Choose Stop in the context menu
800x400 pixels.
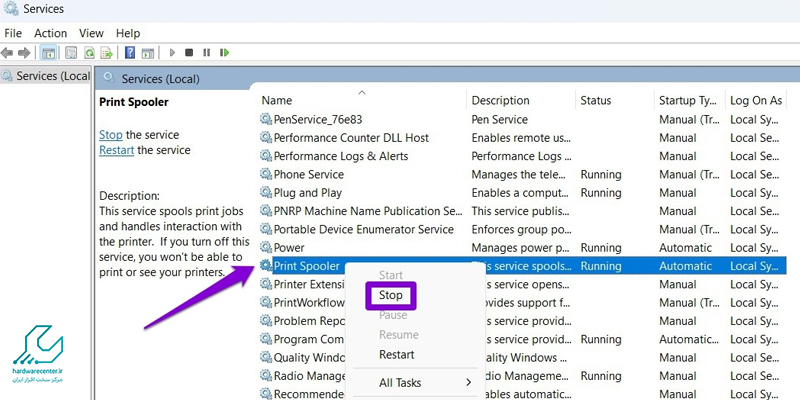(x=391, y=295)
